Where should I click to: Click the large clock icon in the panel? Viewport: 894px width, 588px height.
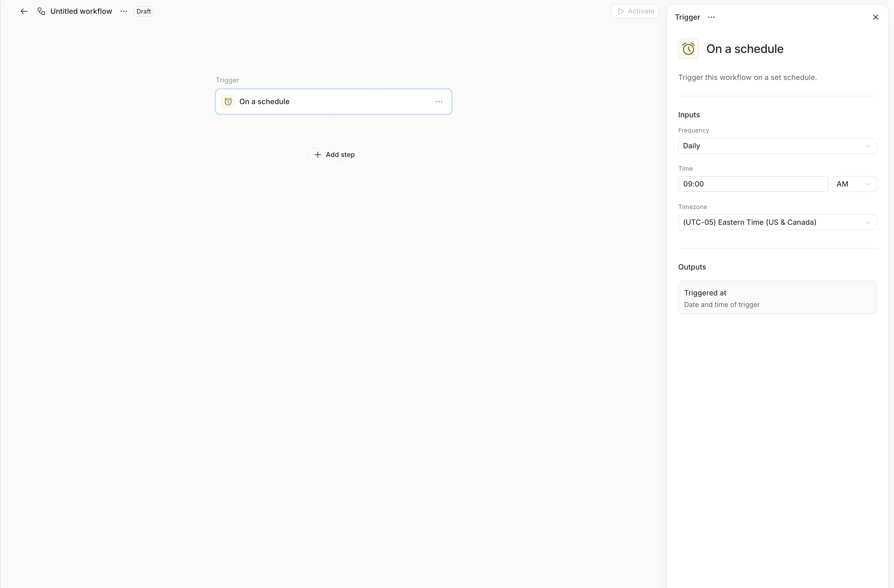pyautogui.click(x=688, y=49)
